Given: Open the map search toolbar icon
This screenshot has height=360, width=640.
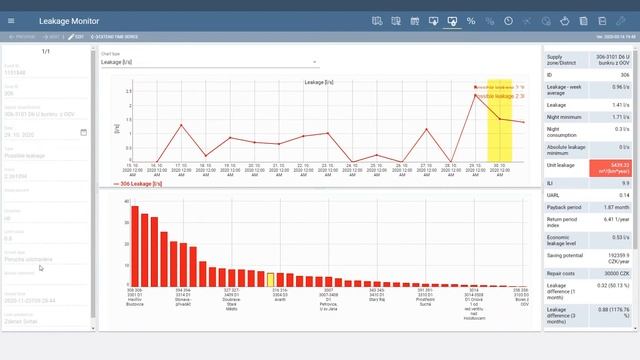Looking at the screenshot, I should click(377, 21).
